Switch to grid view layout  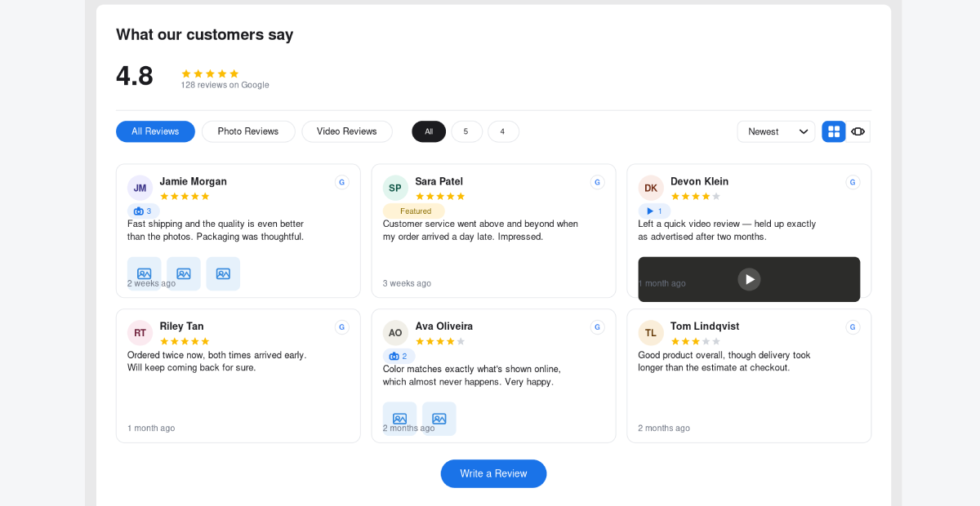click(x=834, y=131)
